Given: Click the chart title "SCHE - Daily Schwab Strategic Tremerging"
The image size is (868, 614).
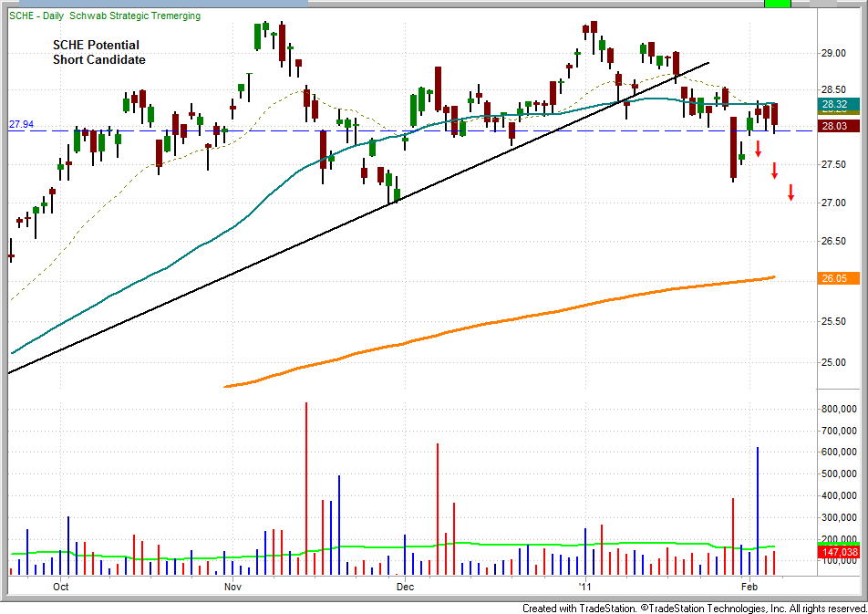Looking at the screenshot, I should 105,16.
